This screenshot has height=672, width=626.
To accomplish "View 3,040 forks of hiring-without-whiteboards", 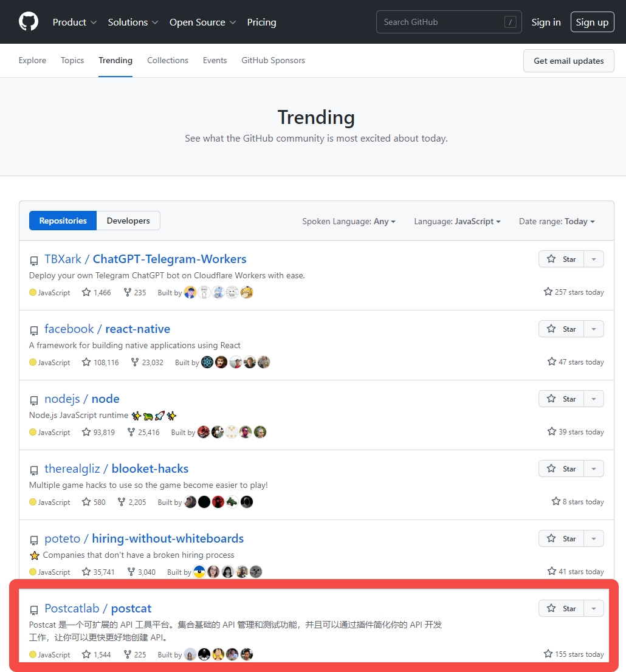I will click(141, 572).
